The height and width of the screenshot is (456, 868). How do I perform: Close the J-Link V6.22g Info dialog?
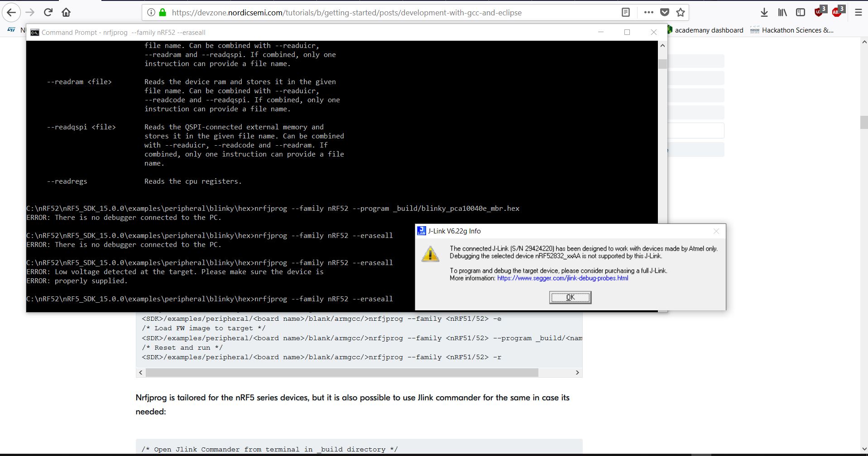(x=716, y=231)
